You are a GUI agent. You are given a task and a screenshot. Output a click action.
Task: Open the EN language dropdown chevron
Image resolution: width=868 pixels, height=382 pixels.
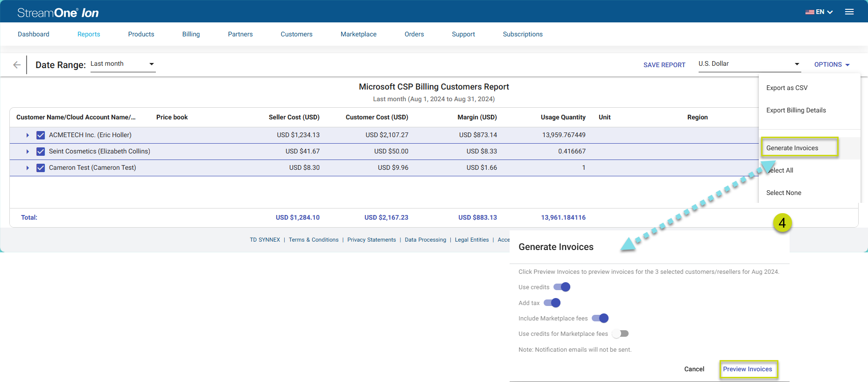point(830,12)
